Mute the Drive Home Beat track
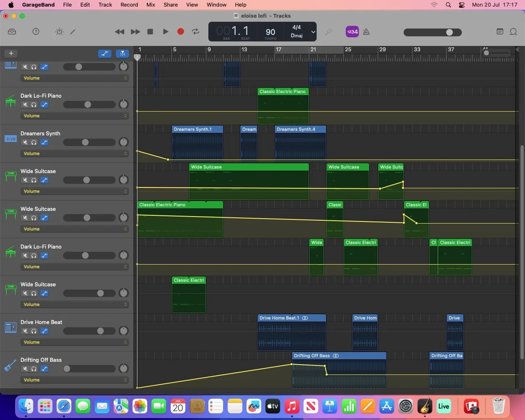The image size is (525, 420). 25,331
